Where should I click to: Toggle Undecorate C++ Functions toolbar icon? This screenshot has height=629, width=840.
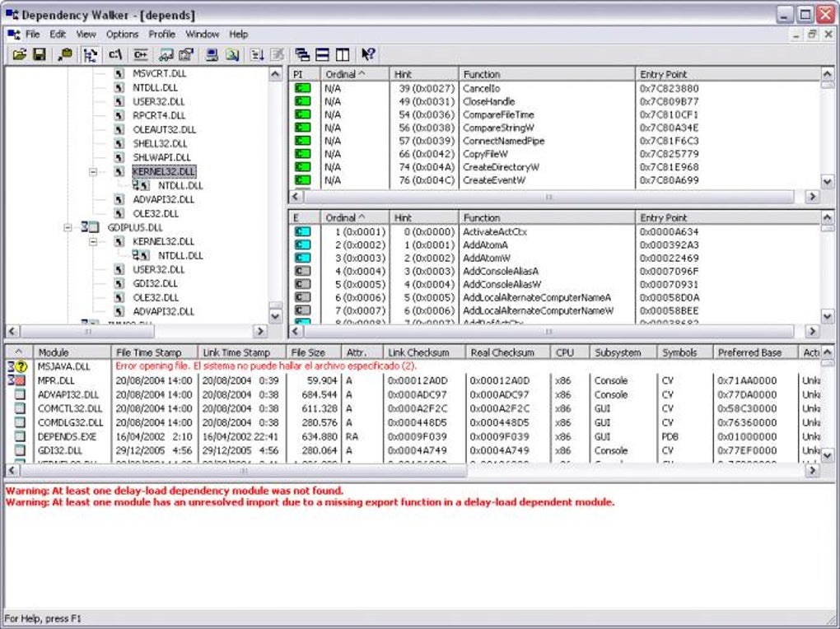click(140, 54)
